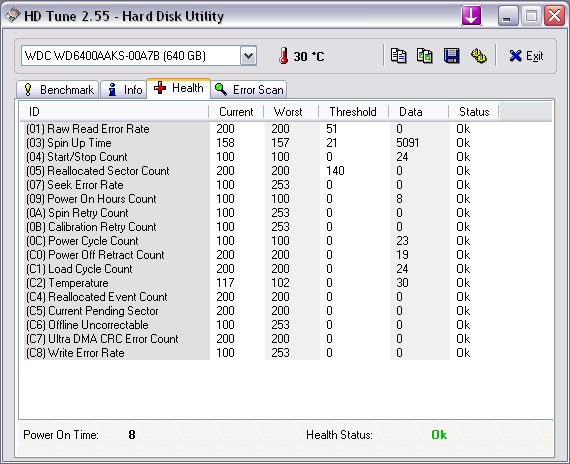570x464 pixels.
Task: Click the worst value 157
Action: pyautogui.click(x=280, y=143)
